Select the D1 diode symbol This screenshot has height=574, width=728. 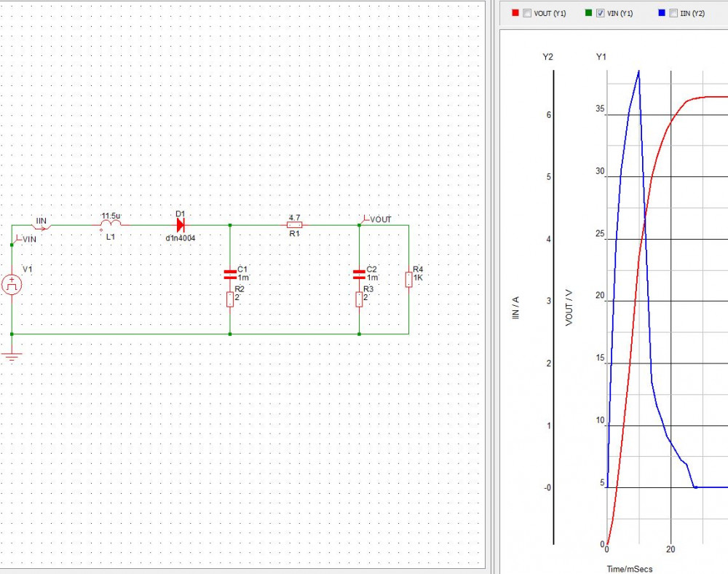pyautogui.click(x=181, y=226)
